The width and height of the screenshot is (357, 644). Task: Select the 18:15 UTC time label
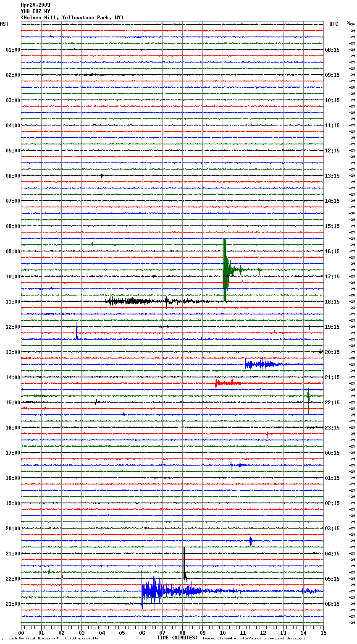[x=332, y=302]
